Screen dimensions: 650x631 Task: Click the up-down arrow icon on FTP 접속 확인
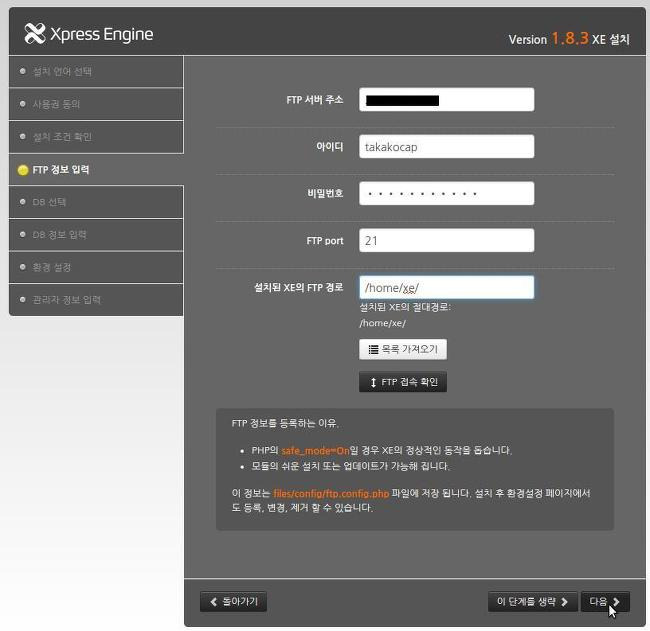373,382
